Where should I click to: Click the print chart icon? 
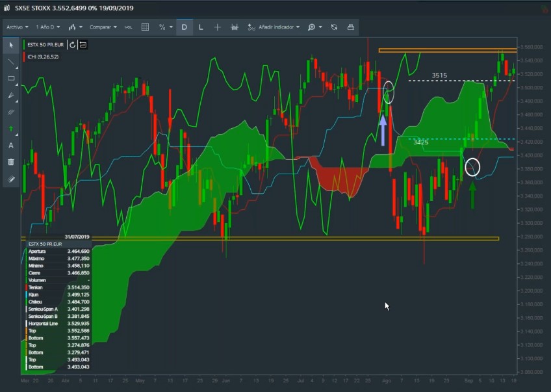[x=351, y=27]
